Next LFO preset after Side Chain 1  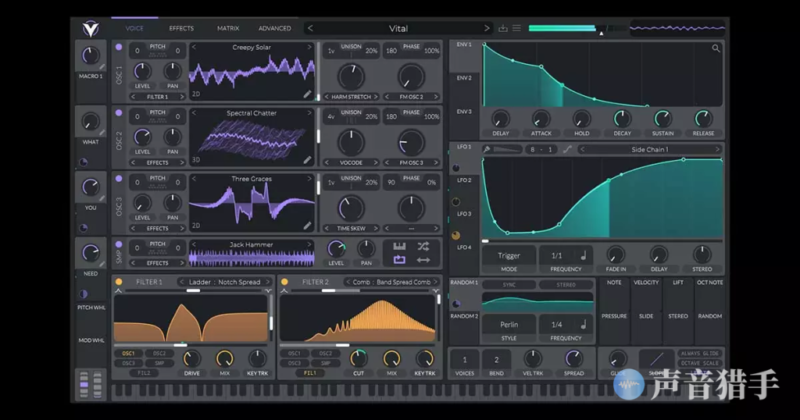pyautogui.click(x=717, y=150)
